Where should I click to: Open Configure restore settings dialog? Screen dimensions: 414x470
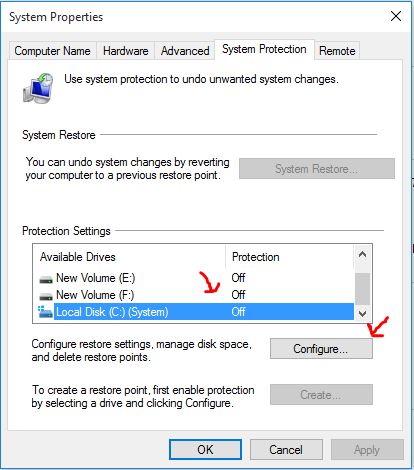click(321, 349)
